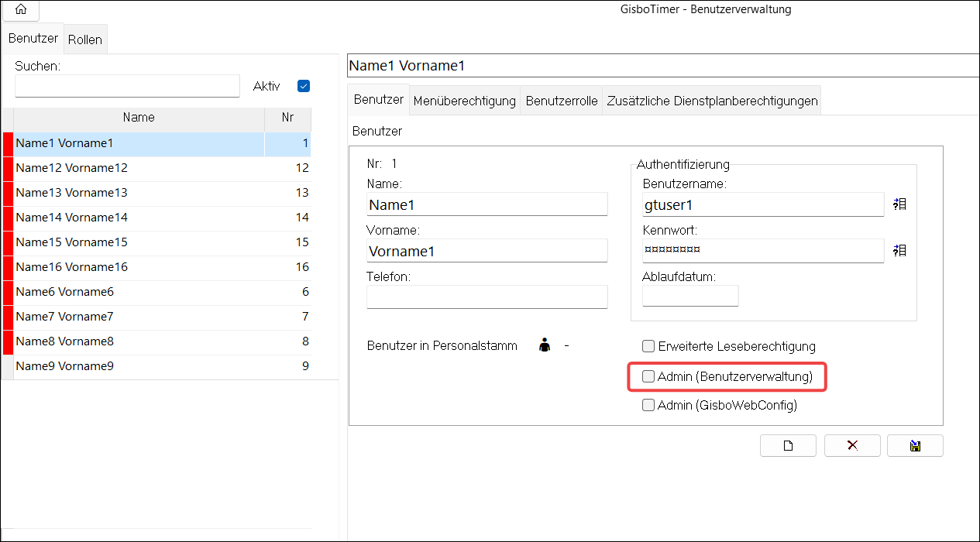
Task: Click the Ablaufdatum date field
Action: (690, 296)
